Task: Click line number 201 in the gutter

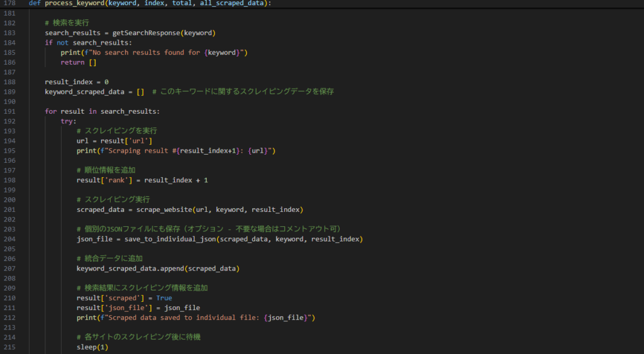Action: [9, 209]
